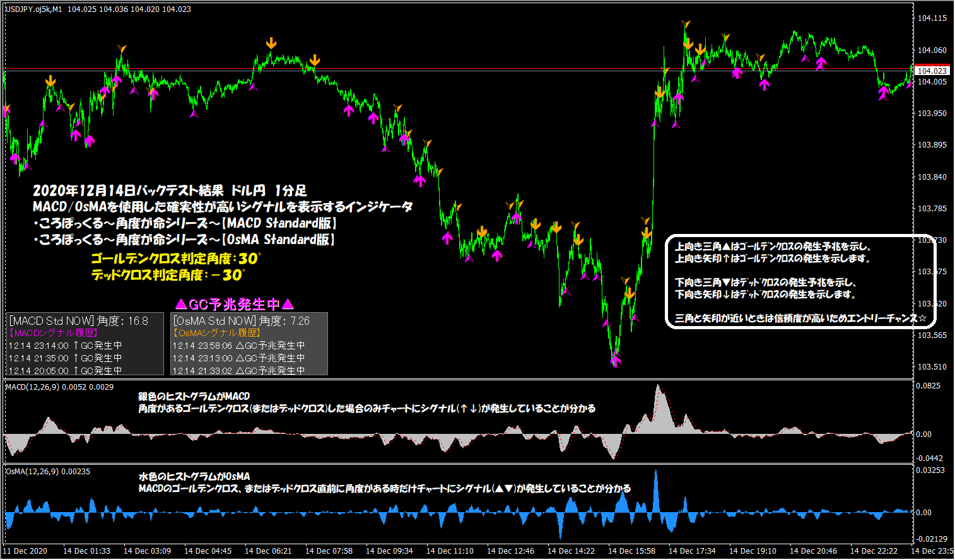Click the デッドクロス判定角度:-30° label
This screenshot has width=955, height=560.
[x=168, y=275]
